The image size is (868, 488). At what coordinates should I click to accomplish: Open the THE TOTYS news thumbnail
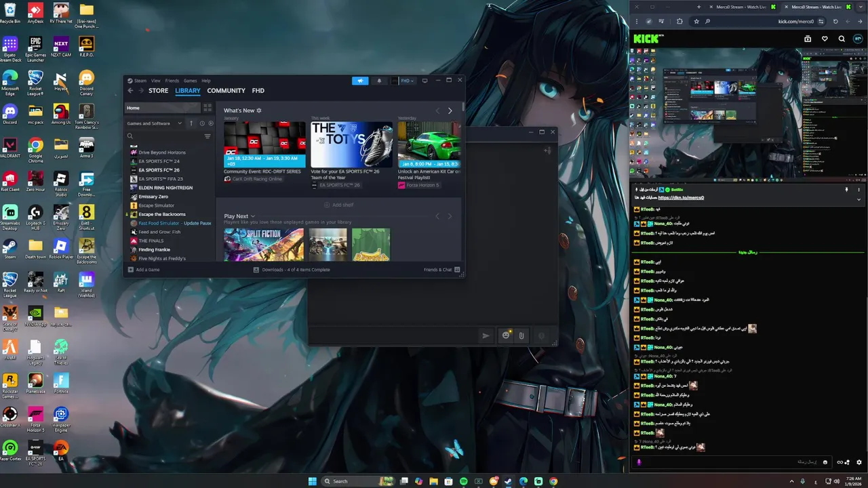click(x=351, y=144)
